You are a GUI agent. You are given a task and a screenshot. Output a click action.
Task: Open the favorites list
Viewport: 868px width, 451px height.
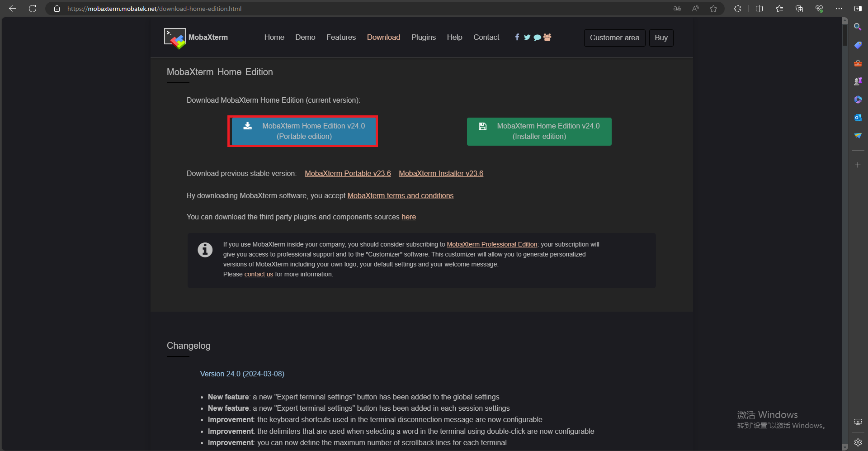[779, 9]
